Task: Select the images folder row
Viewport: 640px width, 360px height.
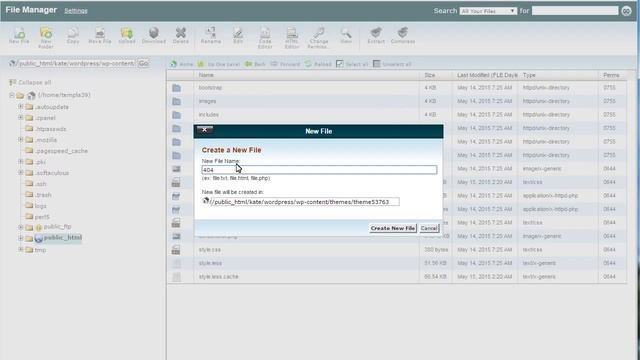Action: (x=396, y=101)
